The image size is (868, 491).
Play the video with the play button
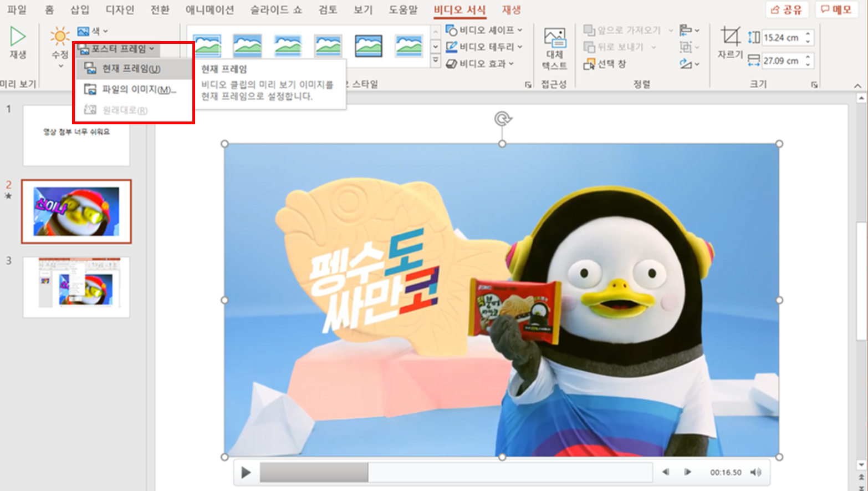(246, 473)
